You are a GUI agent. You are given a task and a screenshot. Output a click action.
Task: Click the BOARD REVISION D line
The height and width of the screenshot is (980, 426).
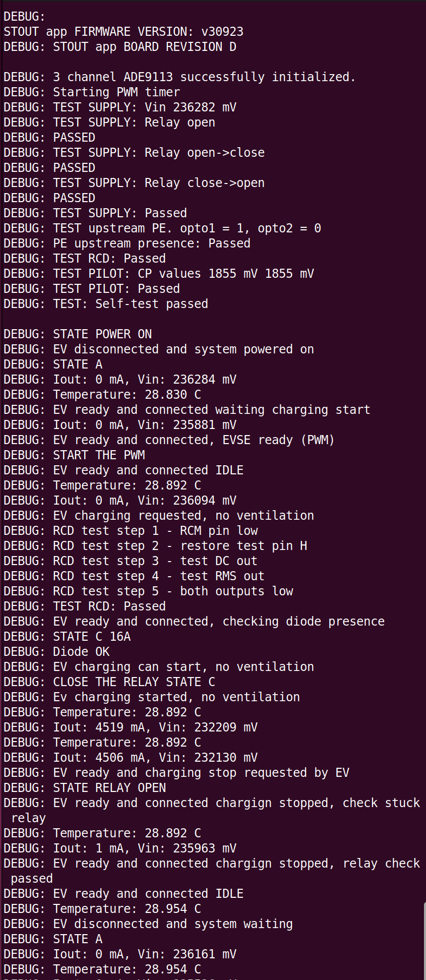[x=119, y=47]
